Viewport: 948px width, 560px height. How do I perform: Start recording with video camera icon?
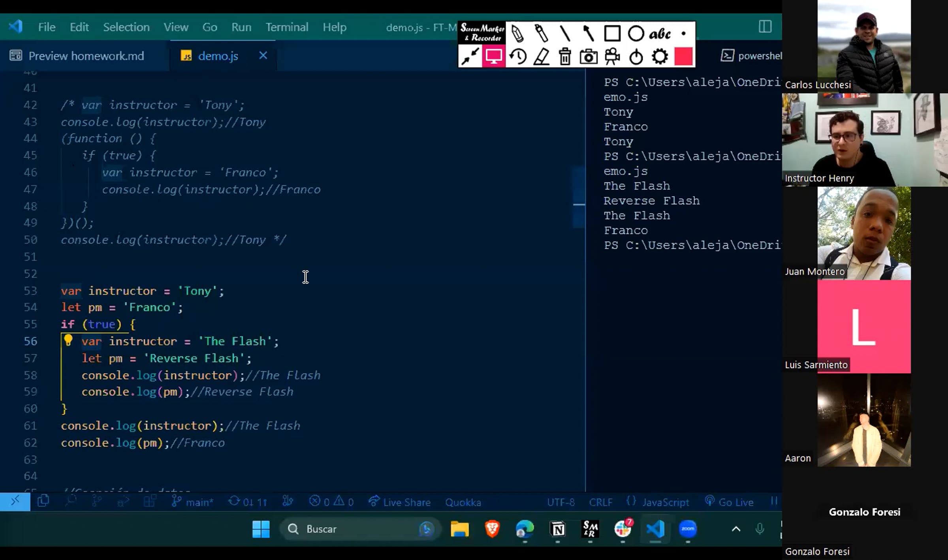point(612,57)
